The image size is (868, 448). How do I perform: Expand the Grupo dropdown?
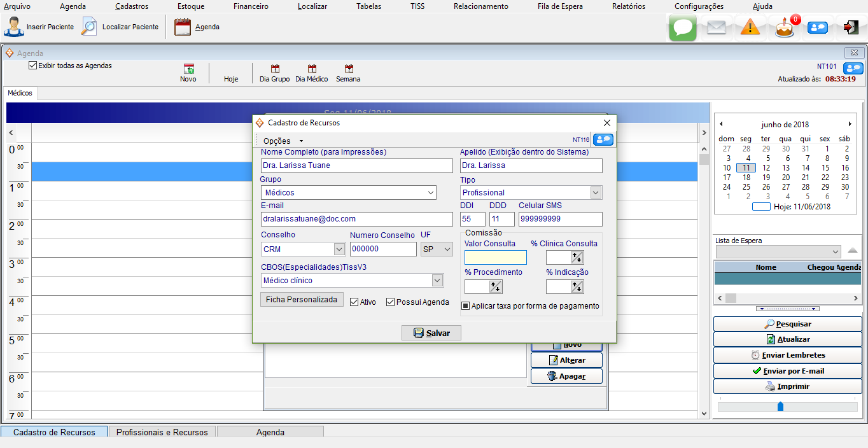(430, 193)
